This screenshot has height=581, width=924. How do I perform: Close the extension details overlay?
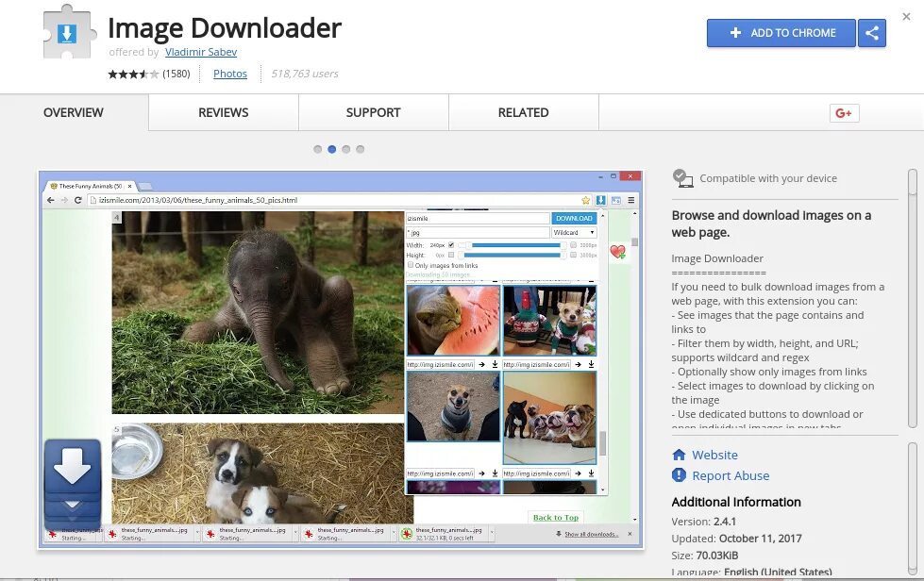tap(906, 16)
